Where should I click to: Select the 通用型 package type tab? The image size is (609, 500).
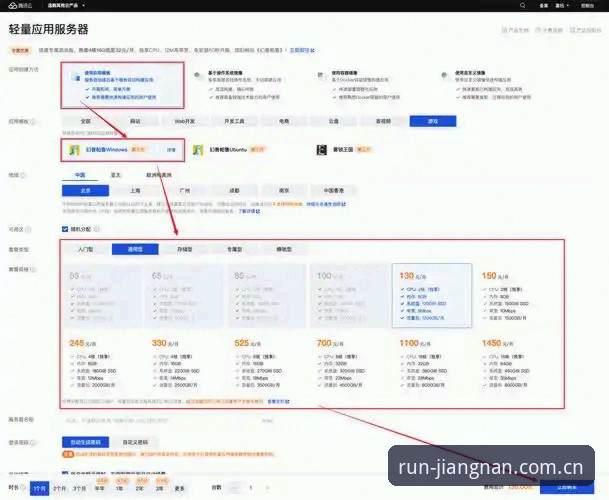tap(135, 249)
